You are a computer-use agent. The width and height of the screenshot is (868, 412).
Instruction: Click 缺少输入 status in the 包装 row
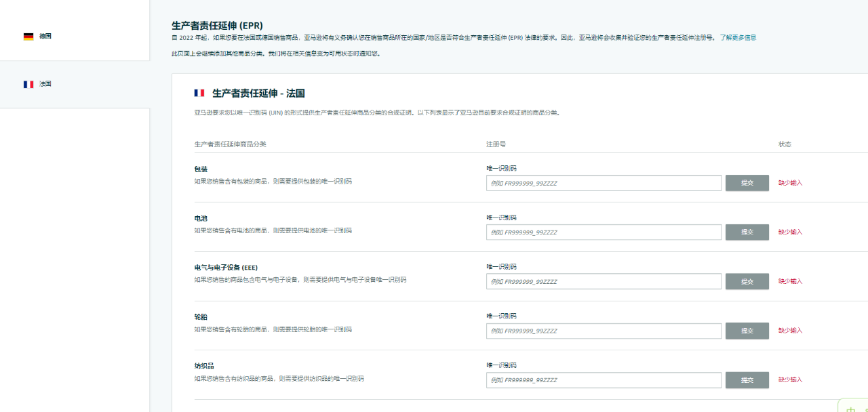coord(790,183)
